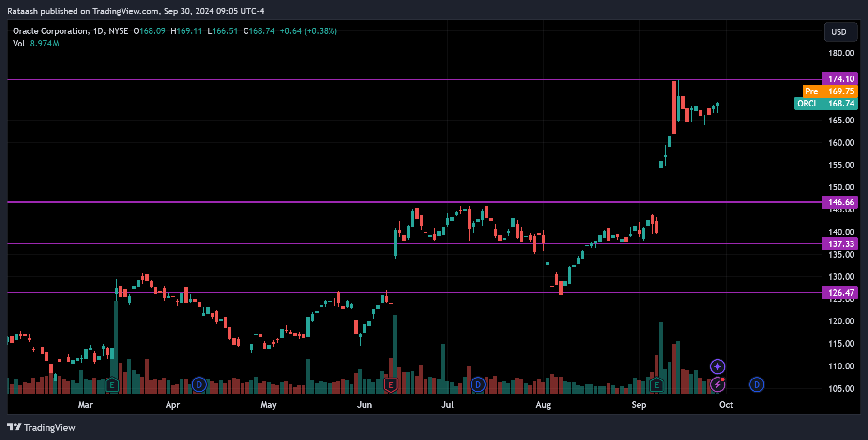Click the orange Pre 169.75 price label
Viewport: 868px width, 440px height.
(x=830, y=91)
